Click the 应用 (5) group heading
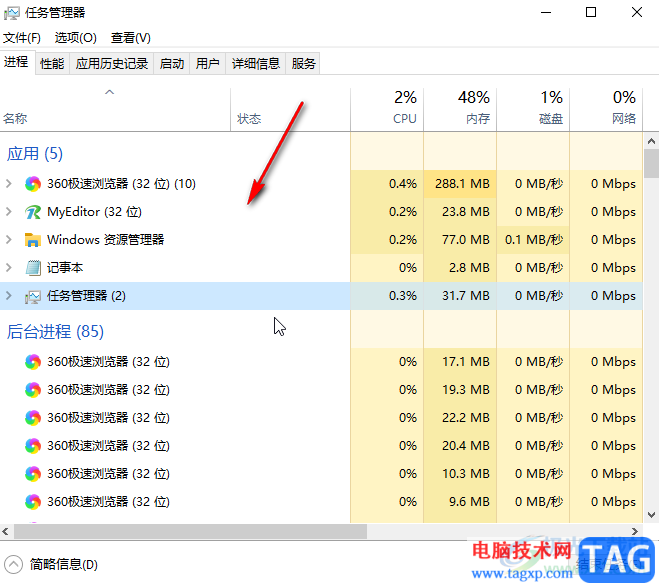 point(35,154)
